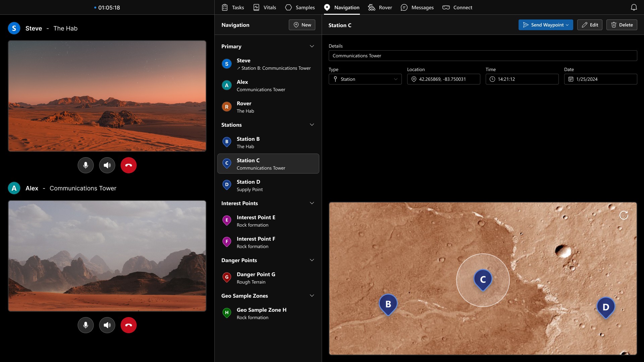Viewport: 644px width, 362px height.
Task: Click the Danger Point G red pin
Action: pyautogui.click(x=227, y=278)
